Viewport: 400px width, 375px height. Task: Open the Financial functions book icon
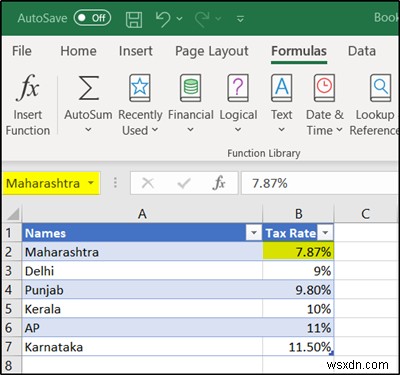coord(191,88)
